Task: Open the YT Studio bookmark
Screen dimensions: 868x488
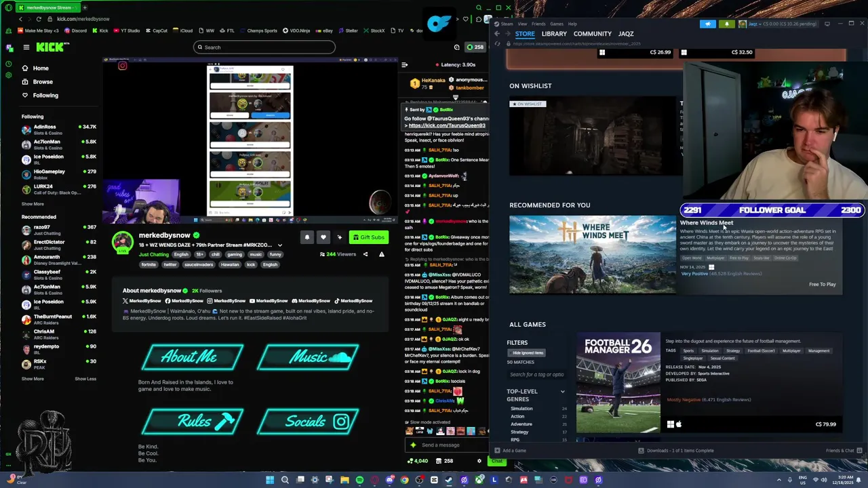Action: tap(126, 30)
